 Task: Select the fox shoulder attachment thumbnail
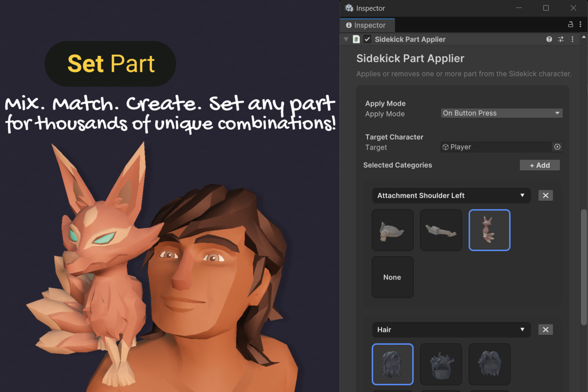[x=489, y=230]
